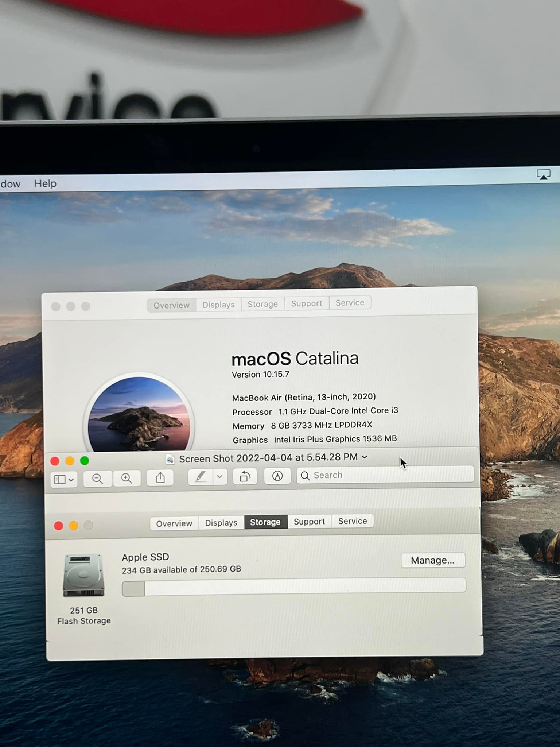
Task: Click 251 GB Flash Storage label
Action: coord(84,615)
